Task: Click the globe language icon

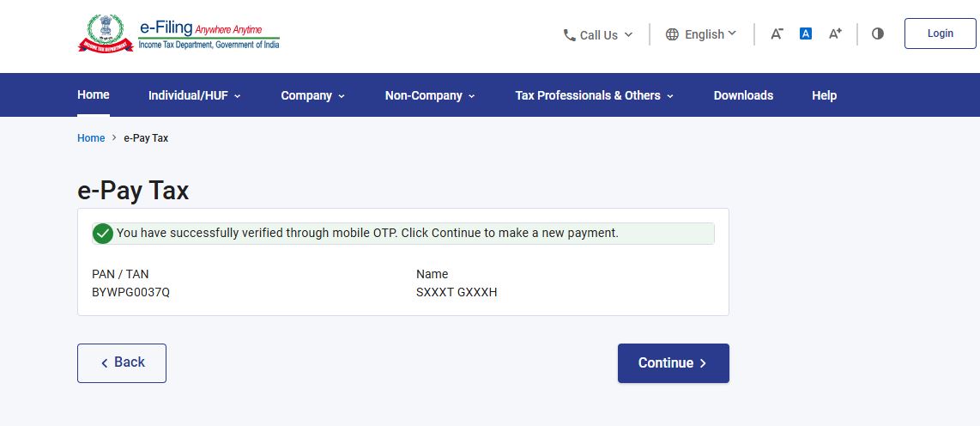Action: 672,35
